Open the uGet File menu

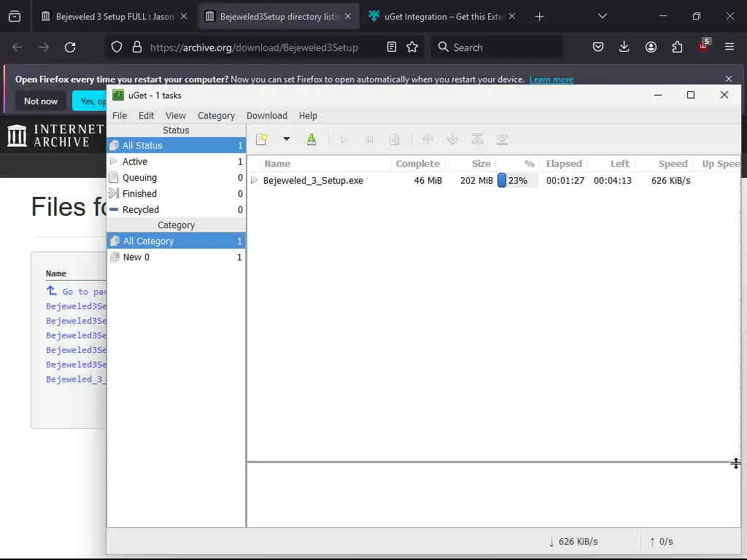120,116
